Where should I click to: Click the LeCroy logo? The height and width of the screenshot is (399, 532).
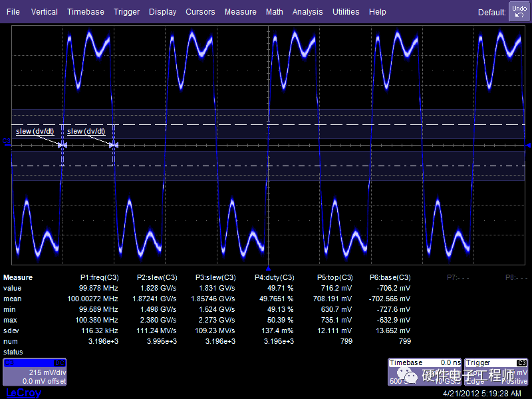(24, 393)
